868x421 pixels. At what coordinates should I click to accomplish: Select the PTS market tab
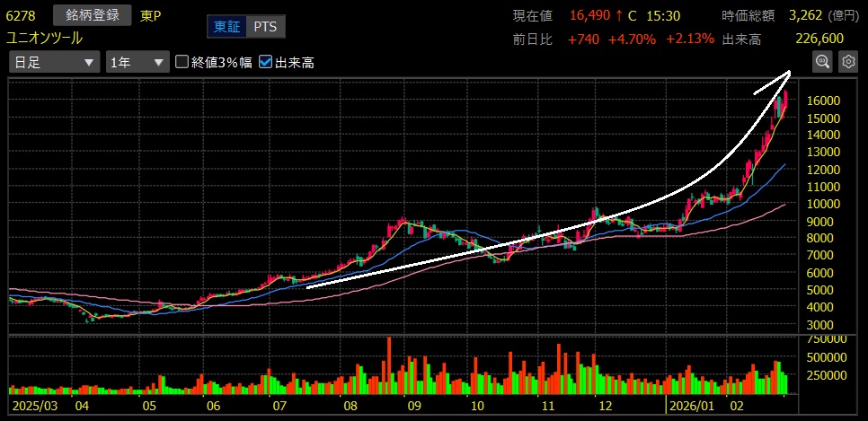point(265,27)
